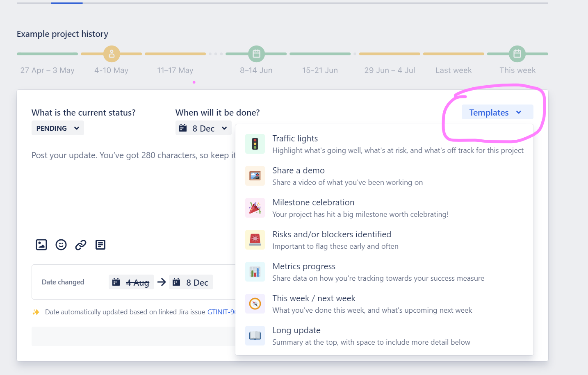The width and height of the screenshot is (588, 375).
Task: Click the person icon on the 4-10 May marker
Action: (x=111, y=54)
